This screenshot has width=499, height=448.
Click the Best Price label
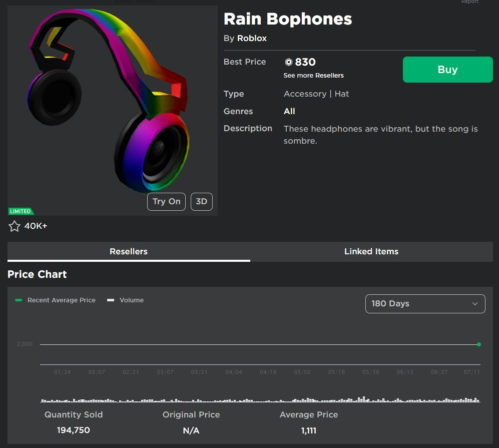coord(245,62)
